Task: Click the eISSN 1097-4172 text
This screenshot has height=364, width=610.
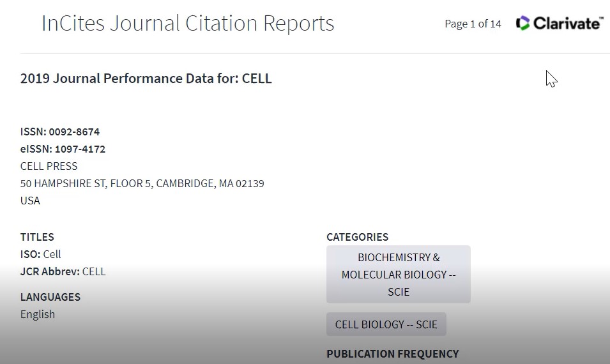Action: [x=63, y=149]
